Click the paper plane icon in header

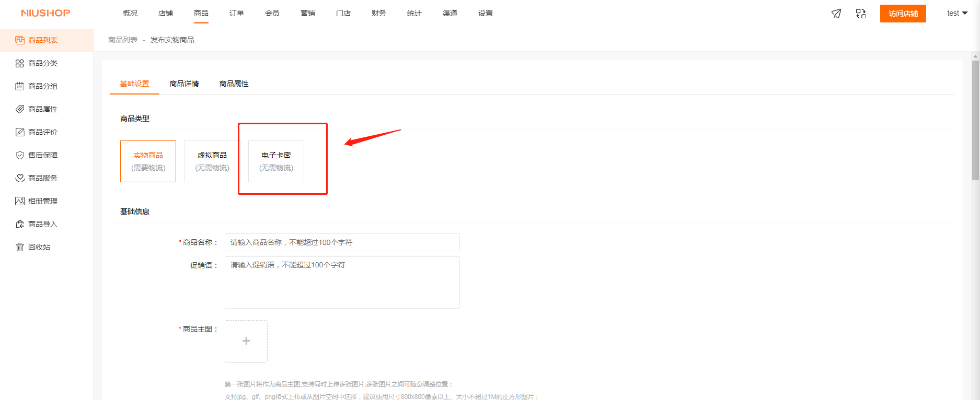click(836, 14)
